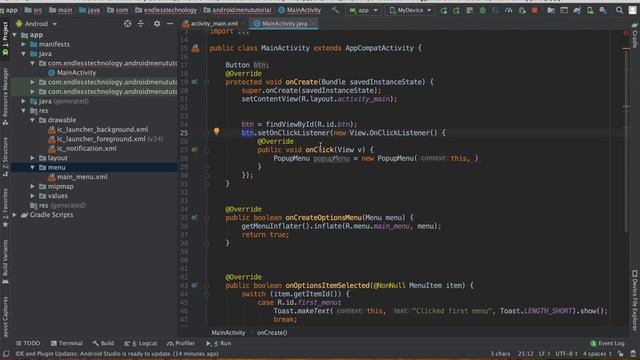The width and height of the screenshot is (640, 360).
Task: Open the Terminal tool window tab
Action: tap(67, 343)
